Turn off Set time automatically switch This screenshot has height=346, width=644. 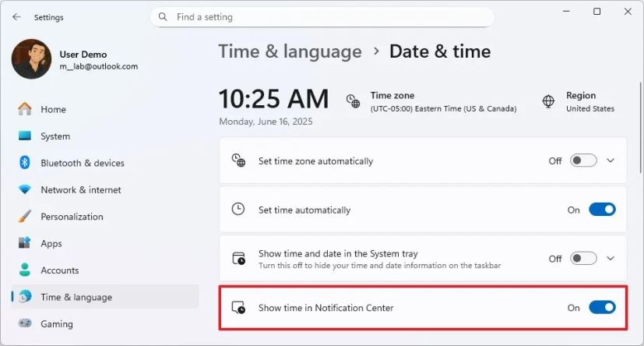[602, 210]
